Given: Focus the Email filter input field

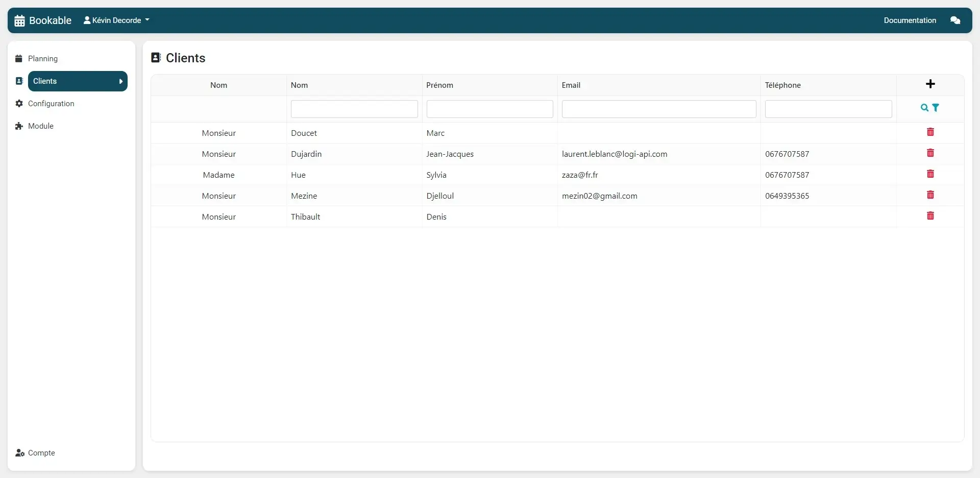Looking at the screenshot, I should [659, 109].
